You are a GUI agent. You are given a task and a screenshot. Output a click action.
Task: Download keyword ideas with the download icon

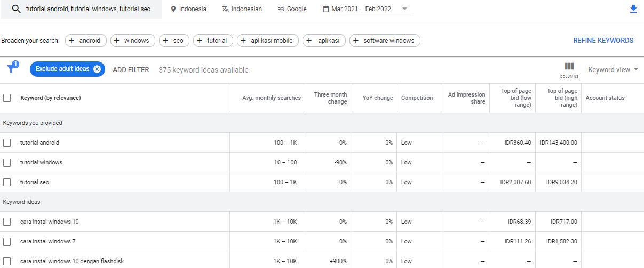(633, 9)
